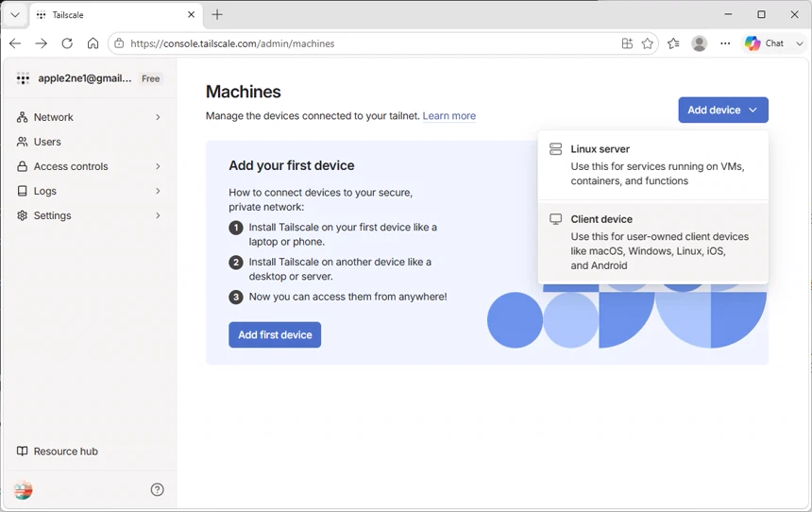The image size is (812, 512).
Task: Click the user avatar at sidebar bottom
Action: pyautogui.click(x=23, y=489)
